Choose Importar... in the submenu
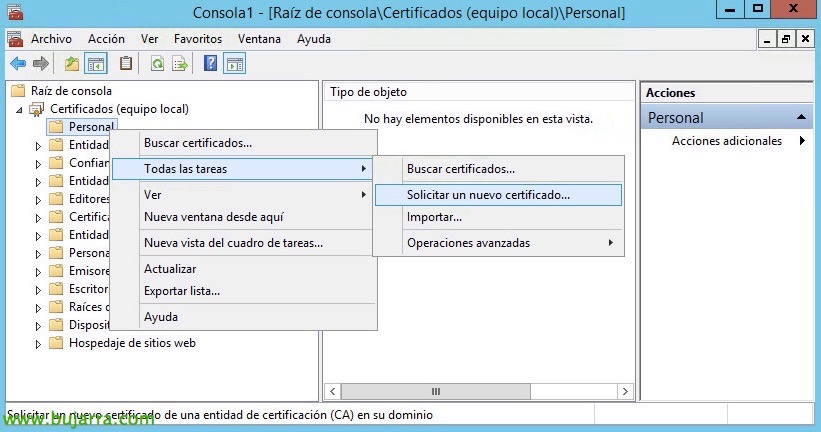The height and width of the screenshot is (432, 821). point(498,217)
